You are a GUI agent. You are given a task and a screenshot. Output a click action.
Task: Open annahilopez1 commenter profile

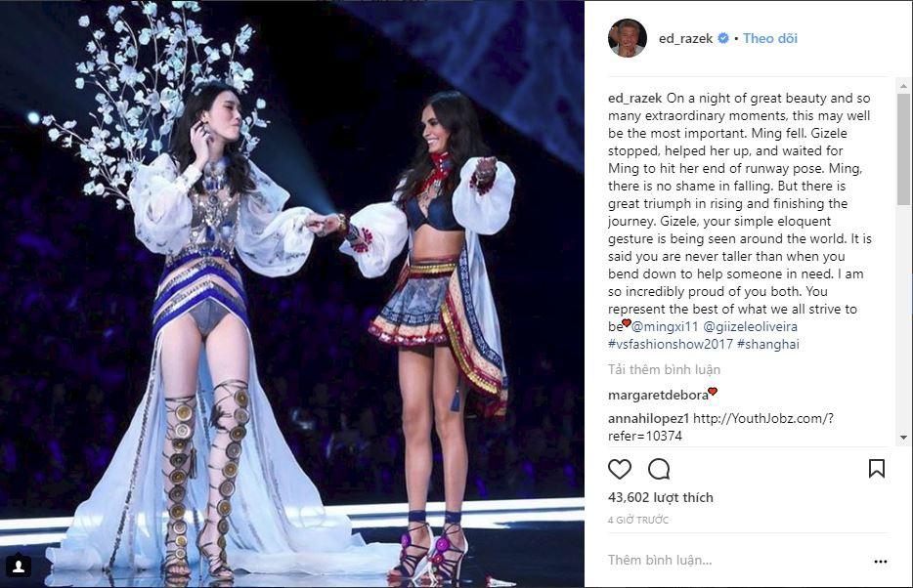[649, 418]
